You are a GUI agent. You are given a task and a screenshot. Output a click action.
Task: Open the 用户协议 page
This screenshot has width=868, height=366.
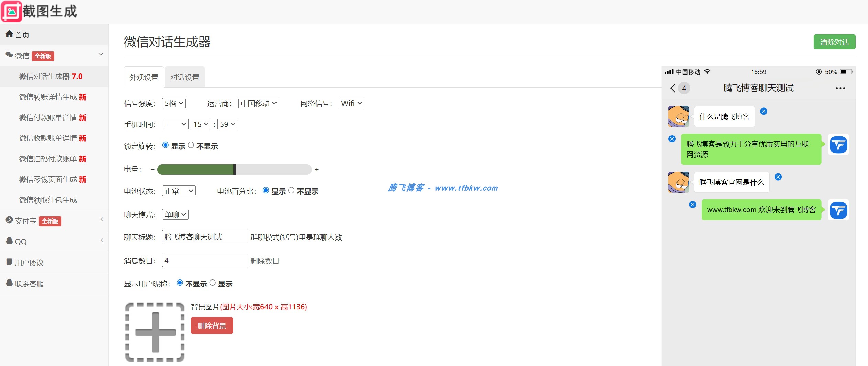coord(54,263)
